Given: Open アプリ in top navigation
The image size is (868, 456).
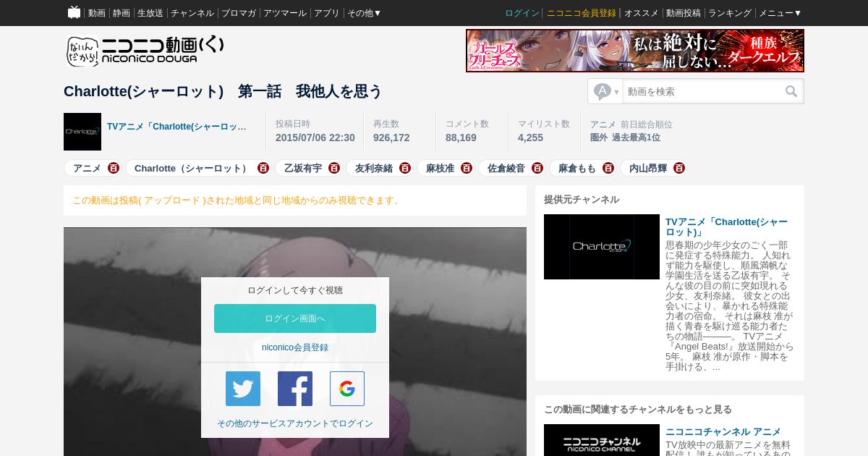Looking at the screenshot, I should pos(327,13).
